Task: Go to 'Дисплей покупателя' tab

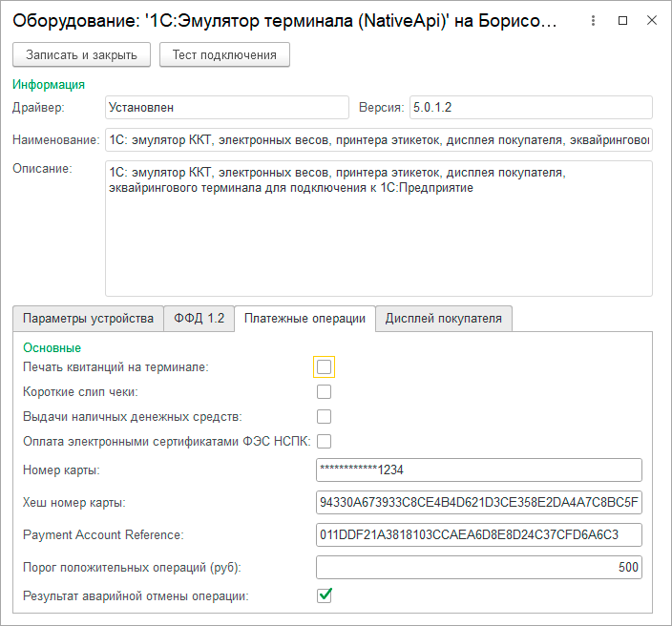Action: 444,319
